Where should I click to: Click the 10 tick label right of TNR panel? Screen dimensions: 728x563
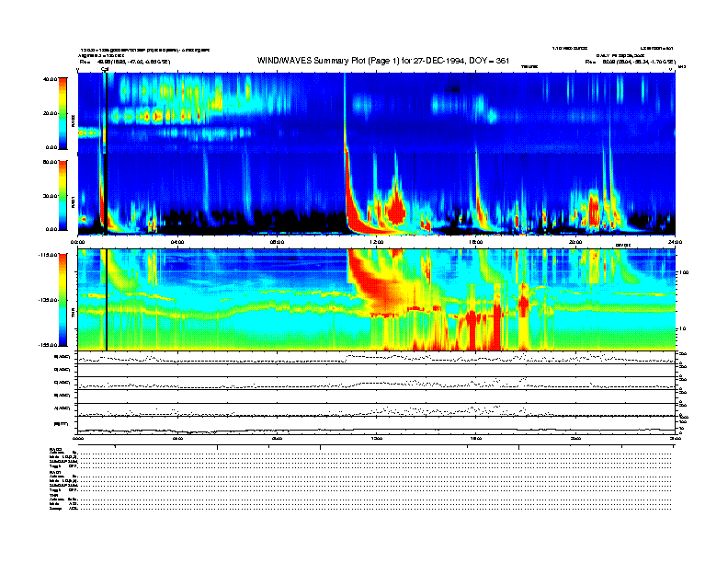(682, 328)
